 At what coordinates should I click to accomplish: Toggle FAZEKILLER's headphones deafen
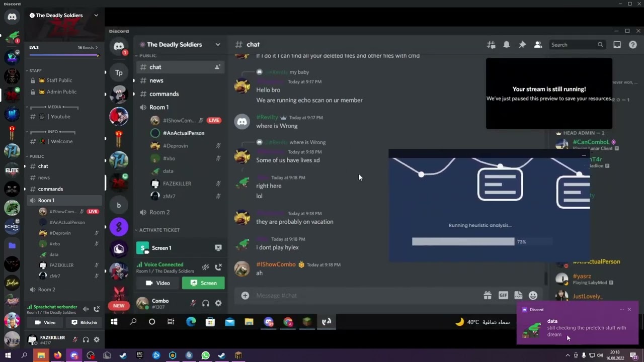pyautogui.click(x=86, y=340)
